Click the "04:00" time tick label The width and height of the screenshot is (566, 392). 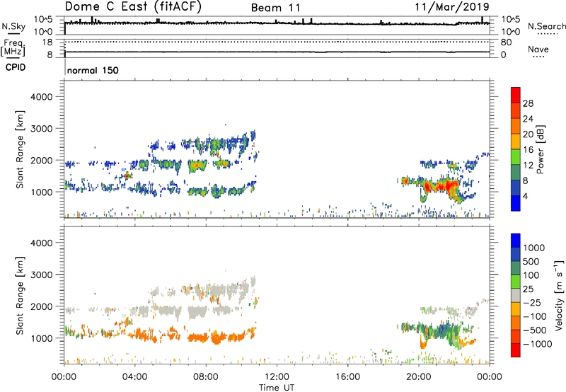click(134, 377)
